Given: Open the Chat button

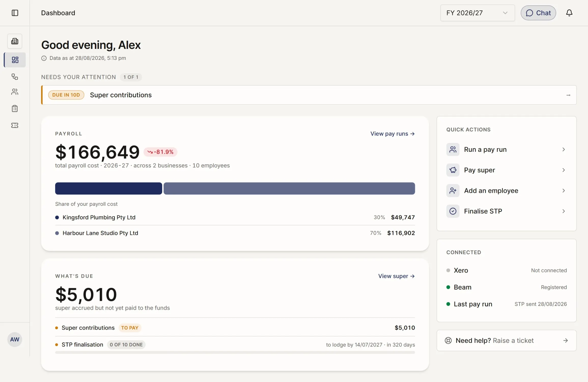Looking at the screenshot, I should [x=538, y=13].
